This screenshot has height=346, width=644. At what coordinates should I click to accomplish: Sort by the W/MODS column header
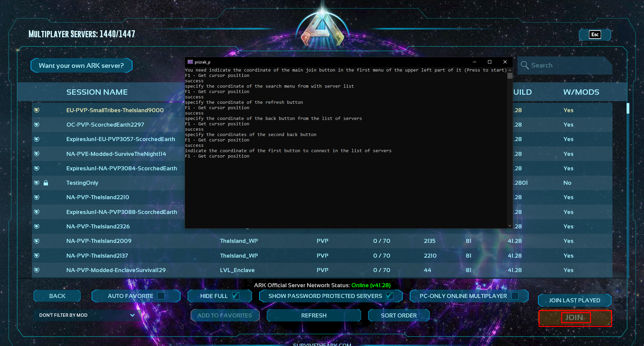(x=581, y=92)
